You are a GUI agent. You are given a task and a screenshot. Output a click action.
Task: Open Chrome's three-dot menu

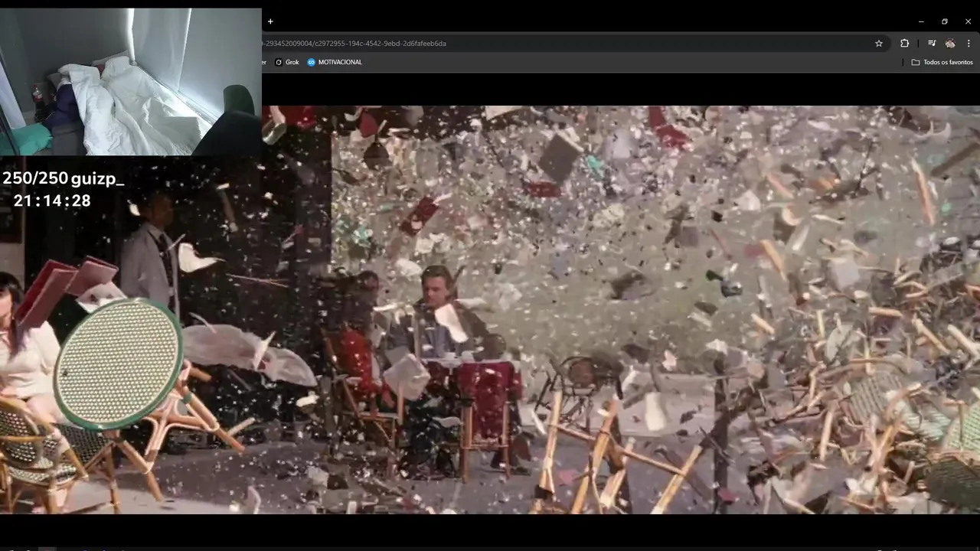pyautogui.click(x=969, y=44)
